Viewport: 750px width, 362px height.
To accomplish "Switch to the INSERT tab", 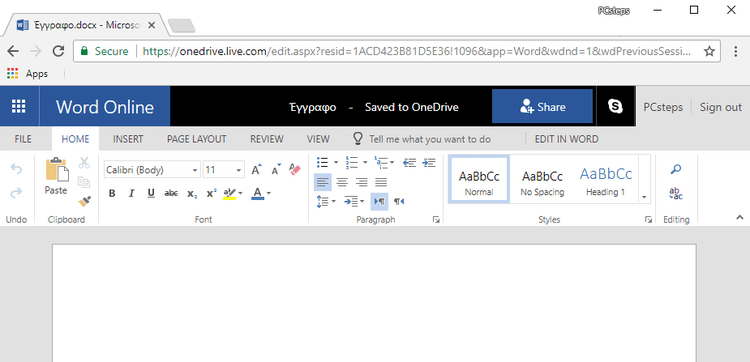I will coord(128,139).
